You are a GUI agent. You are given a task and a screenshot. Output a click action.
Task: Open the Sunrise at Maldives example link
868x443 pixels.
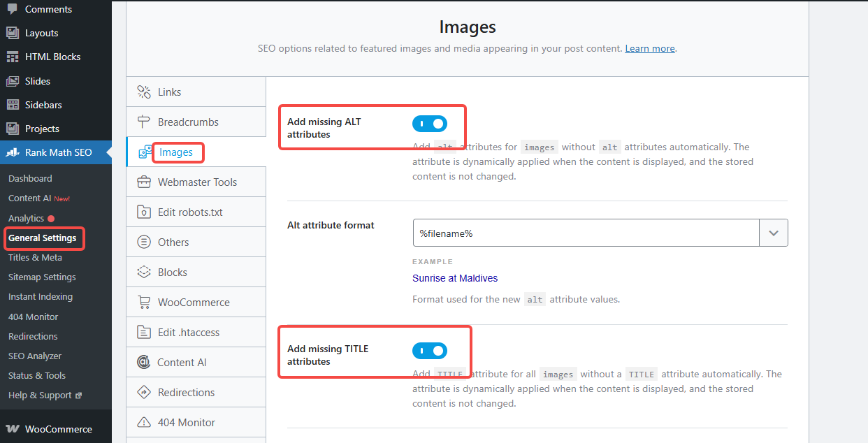click(455, 277)
